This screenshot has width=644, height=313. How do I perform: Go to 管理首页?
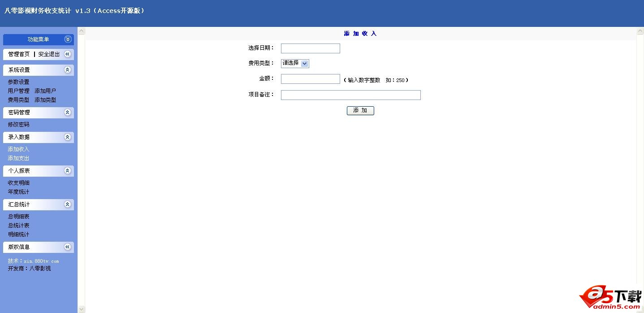click(19, 54)
